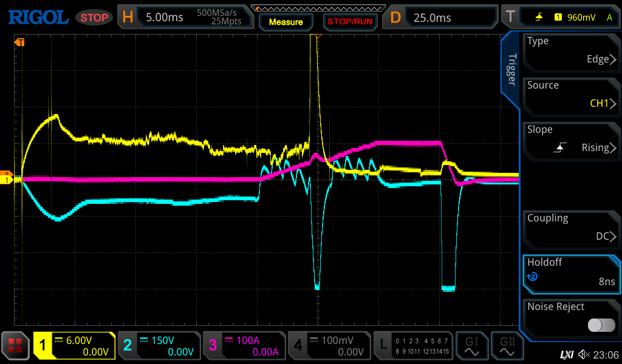Select the vertical Trigger tab
This screenshot has height=364, width=622.
pos(511,70)
